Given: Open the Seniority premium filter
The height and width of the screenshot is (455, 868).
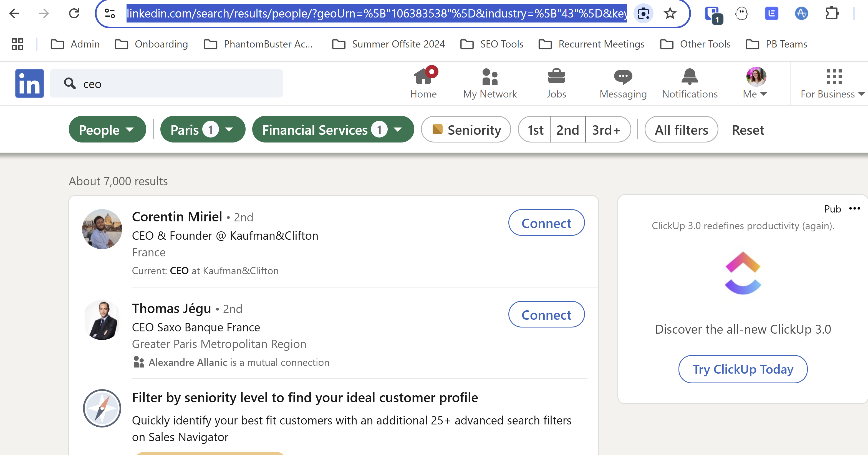Looking at the screenshot, I should click(x=466, y=129).
